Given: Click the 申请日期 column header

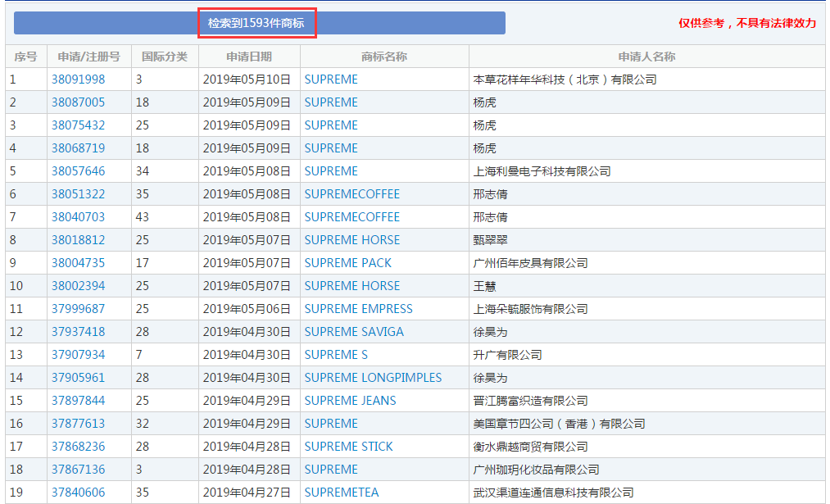Looking at the screenshot, I should [x=249, y=57].
